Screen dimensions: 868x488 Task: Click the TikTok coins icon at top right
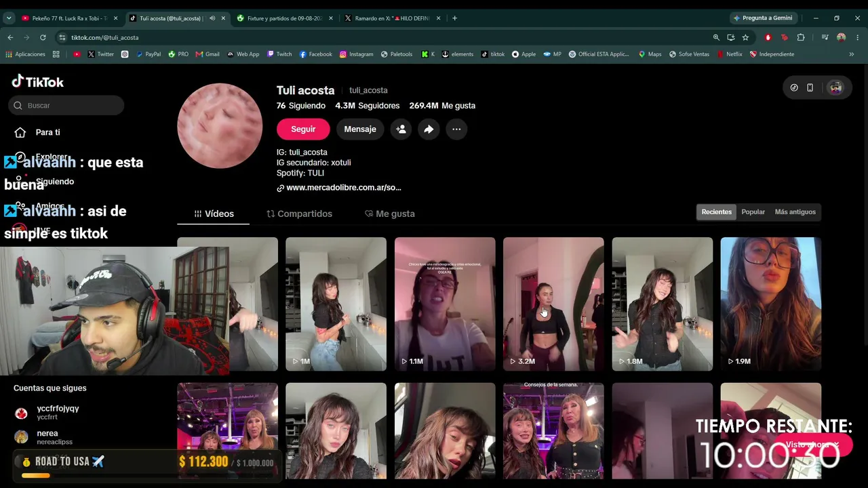(794, 87)
